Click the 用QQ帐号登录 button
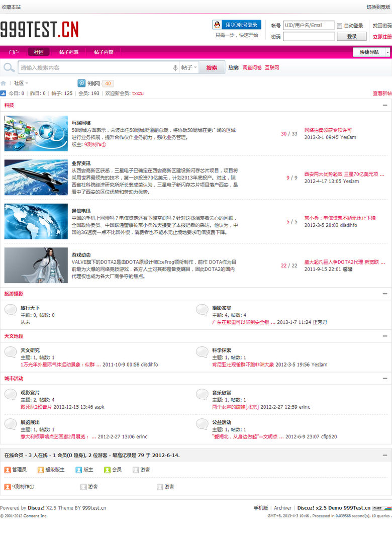The height and width of the screenshot is (539, 392). (x=237, y=25)
